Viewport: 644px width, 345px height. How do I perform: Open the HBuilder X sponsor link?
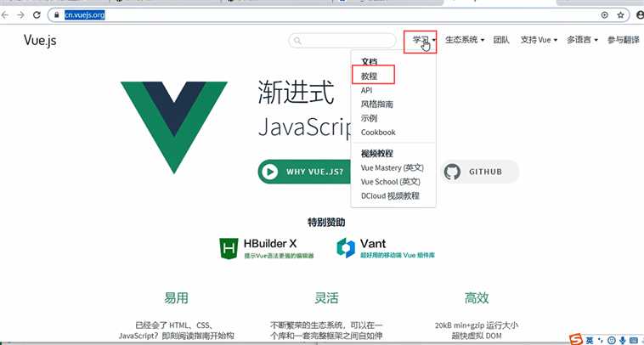tap(267, 248)
